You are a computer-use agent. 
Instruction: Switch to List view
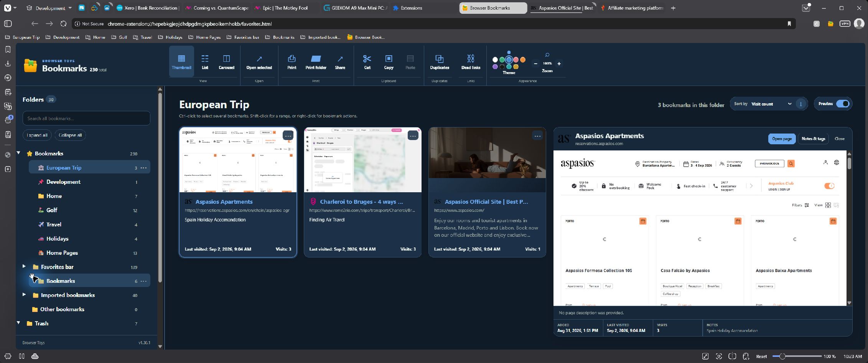point(205,62)
